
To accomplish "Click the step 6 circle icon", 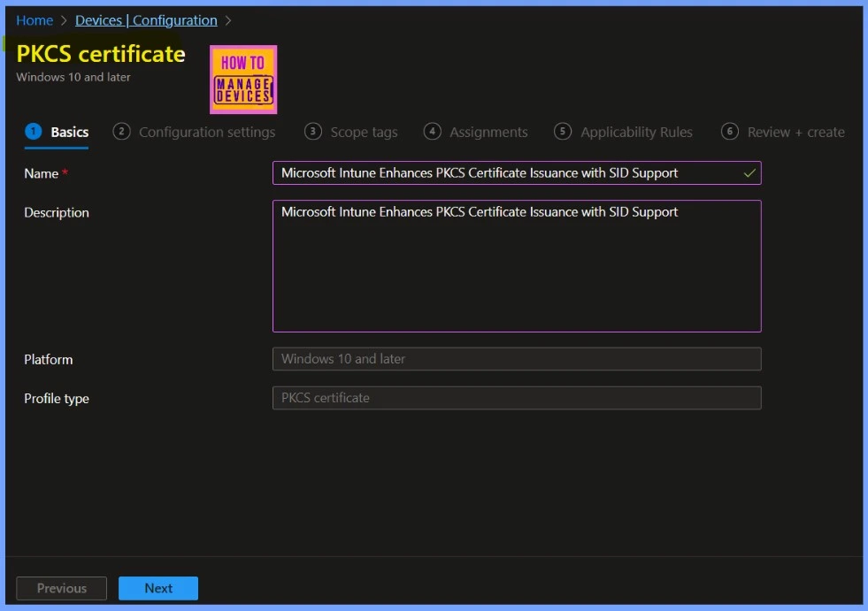I will click(x=730, y=132).
